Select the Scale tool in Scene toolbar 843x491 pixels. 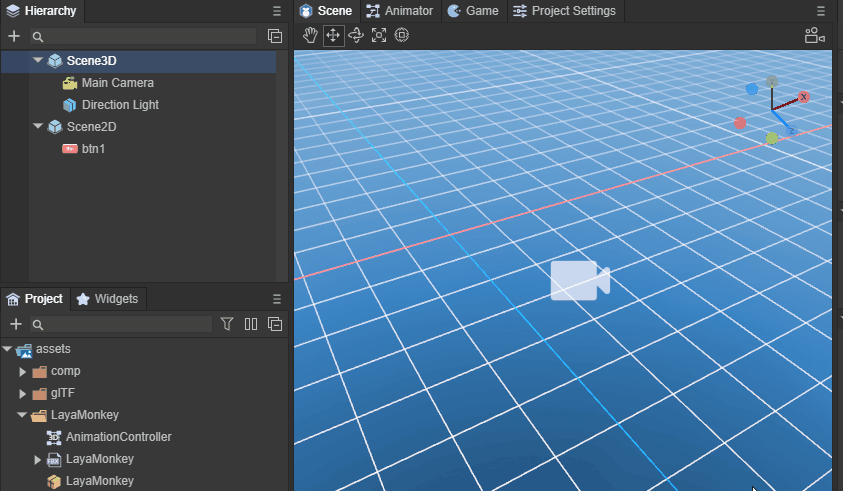379,35
